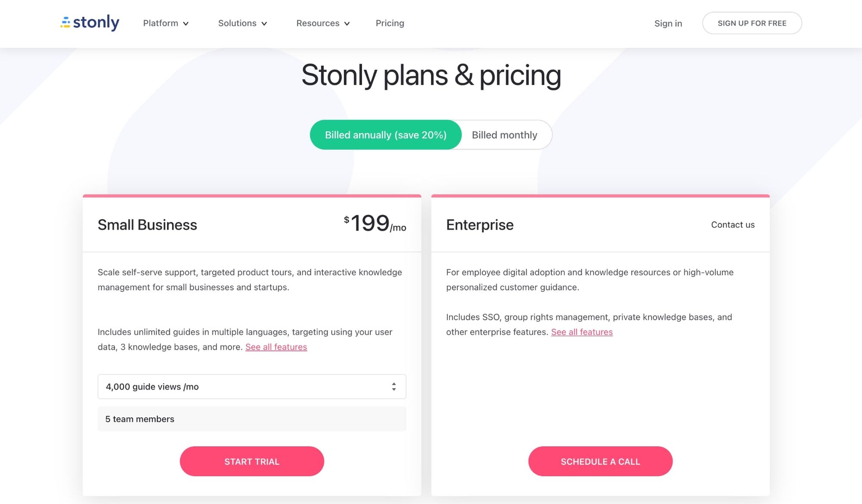Click the Resources menu label
The image size is (862, 504).
click(x=318, y=23)
